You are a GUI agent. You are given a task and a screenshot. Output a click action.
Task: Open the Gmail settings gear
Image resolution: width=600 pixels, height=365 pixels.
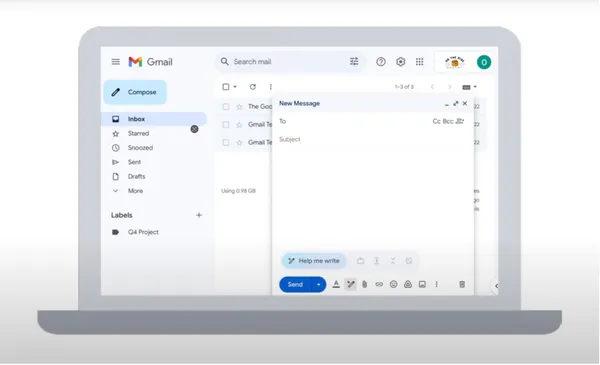pyautogui.click(x=400, y=62)
